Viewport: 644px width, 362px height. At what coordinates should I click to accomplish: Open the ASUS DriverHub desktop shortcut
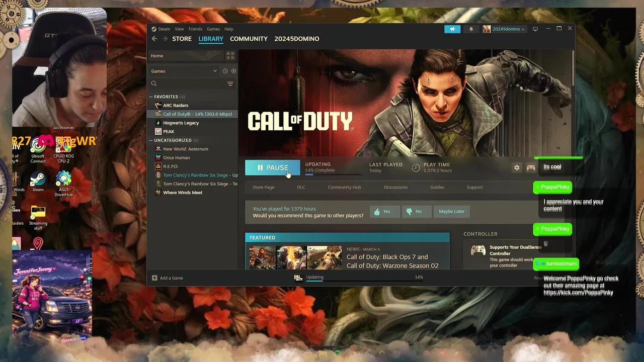(x=63, y=184)
